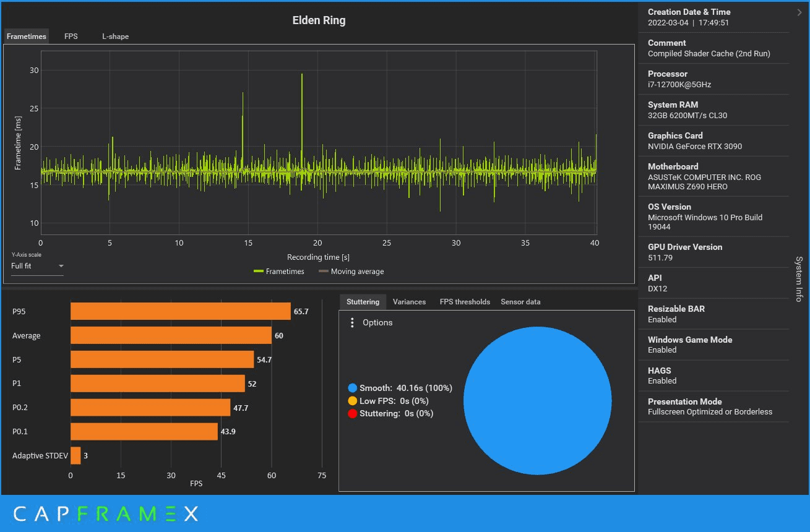Screen dimensions: 810x532
Task: Click 'Fullscreen Optimized or Borderless' text
Action: point(710,412)
